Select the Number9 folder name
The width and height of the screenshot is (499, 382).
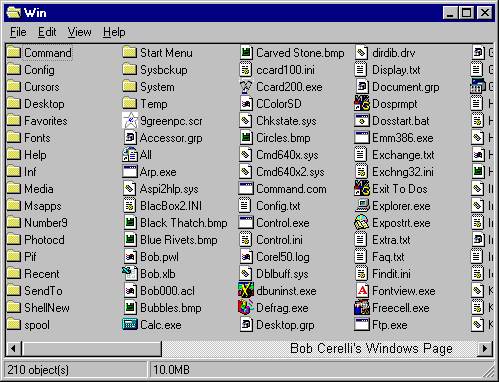(46, 223)
